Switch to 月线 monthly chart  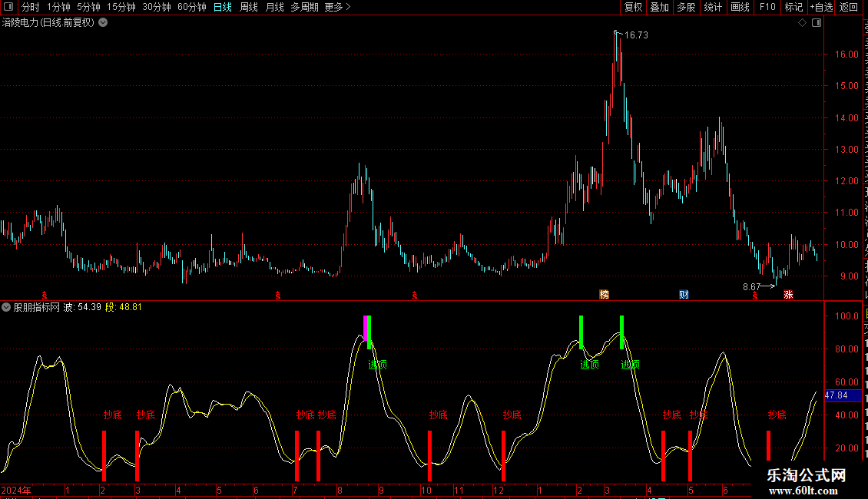click(274, 7)
